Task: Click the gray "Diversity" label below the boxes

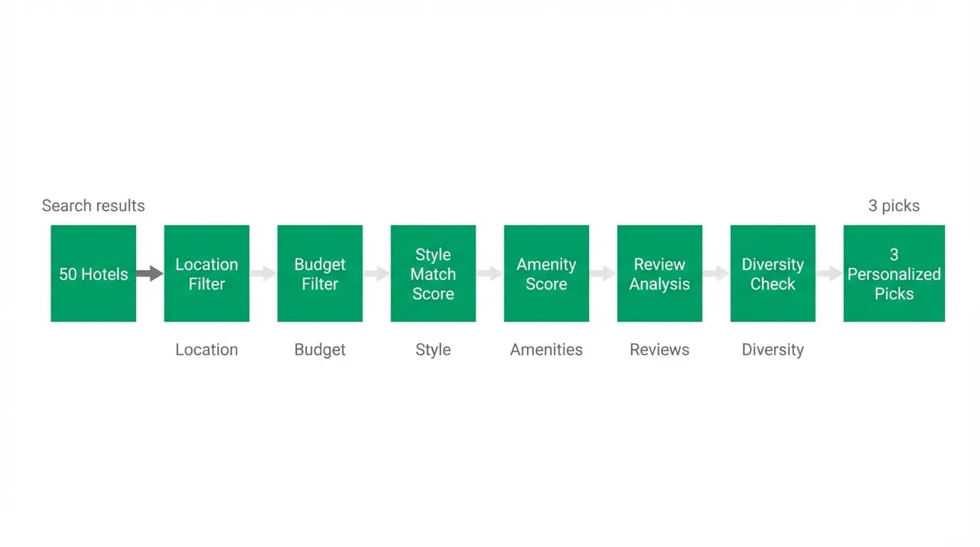Action: [x=773, y=350]
